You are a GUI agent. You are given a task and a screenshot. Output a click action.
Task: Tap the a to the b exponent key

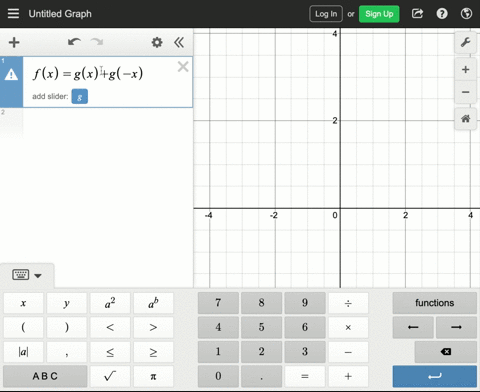point(153,303)
